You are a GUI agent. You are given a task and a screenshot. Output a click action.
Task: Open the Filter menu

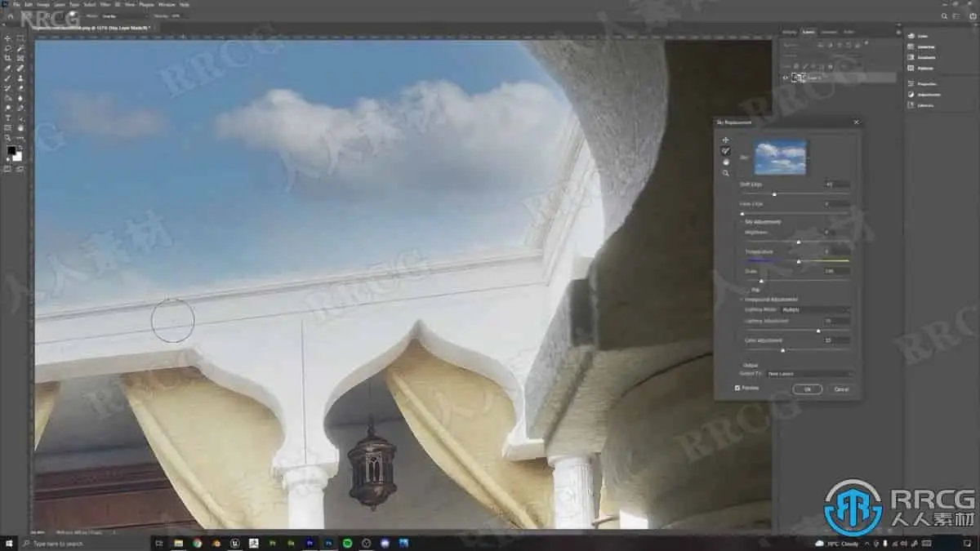105,4
